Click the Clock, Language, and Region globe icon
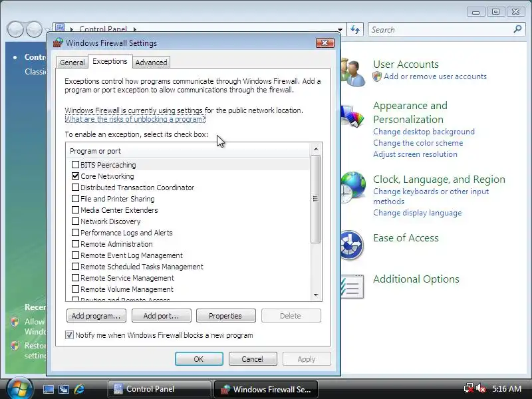Viewport: 532px width, 399px height. point(353,187)
